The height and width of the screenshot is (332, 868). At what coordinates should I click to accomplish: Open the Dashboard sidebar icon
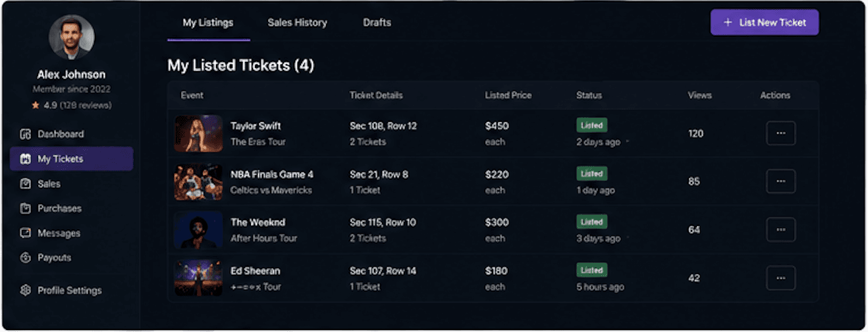pos(26,134)
